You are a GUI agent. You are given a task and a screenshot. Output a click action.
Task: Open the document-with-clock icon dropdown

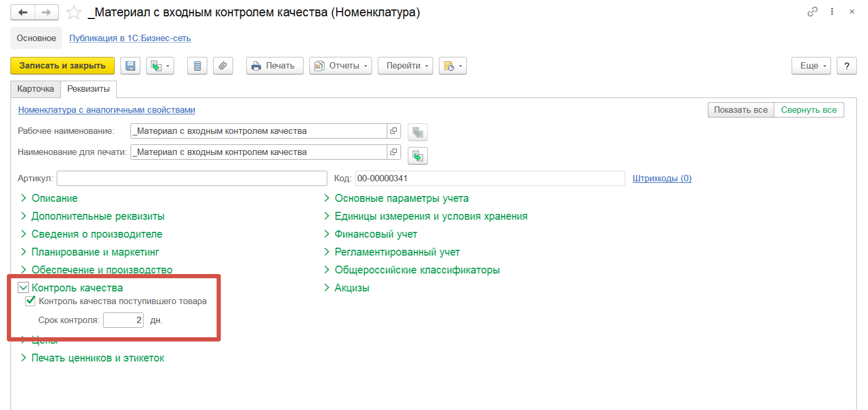(453, 66)
